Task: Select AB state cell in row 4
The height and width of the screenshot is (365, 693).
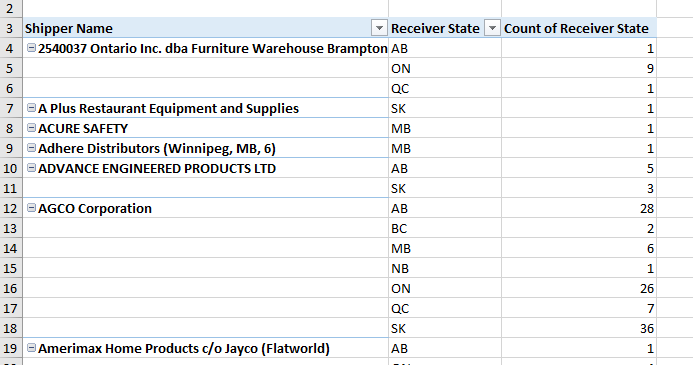Action: click(445, 48)
